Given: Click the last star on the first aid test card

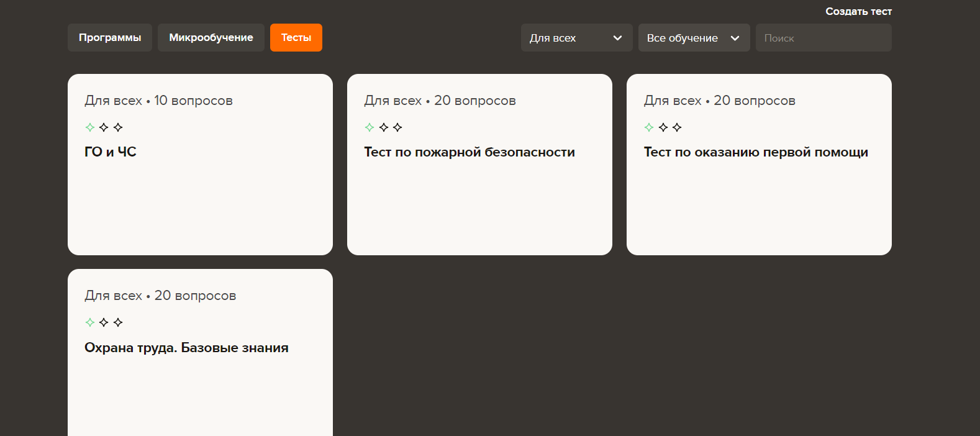Looking at the screenshot, I should click(x=677, y=127).
